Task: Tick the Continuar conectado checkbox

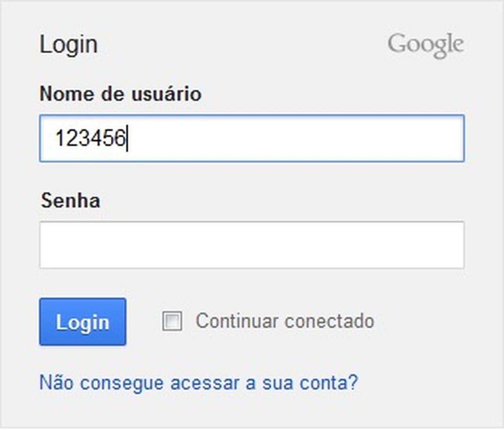Action: [x=172, y=321]
